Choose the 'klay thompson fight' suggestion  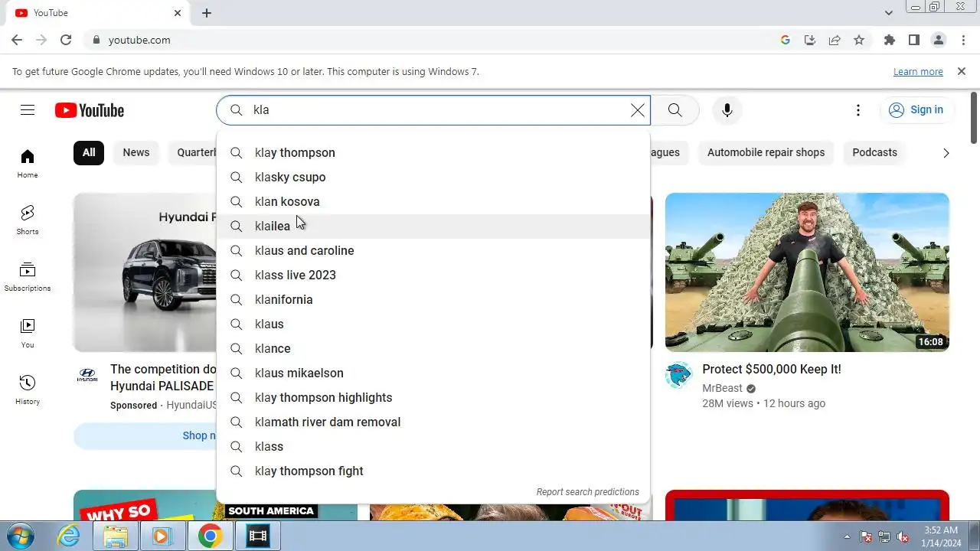[433, 471]
